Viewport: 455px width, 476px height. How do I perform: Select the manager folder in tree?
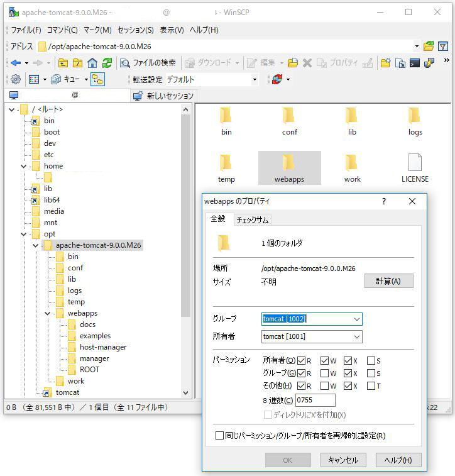pyautogui.click(x=94, y=358)
